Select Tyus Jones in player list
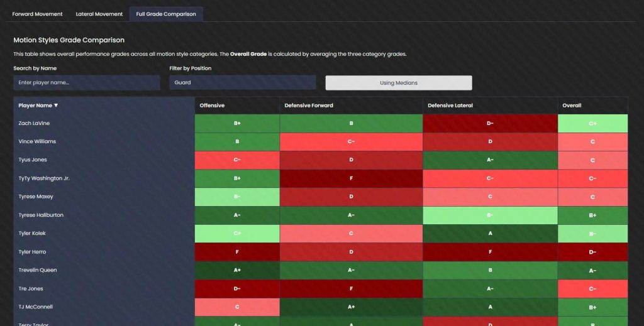 (x=33, y=160)
